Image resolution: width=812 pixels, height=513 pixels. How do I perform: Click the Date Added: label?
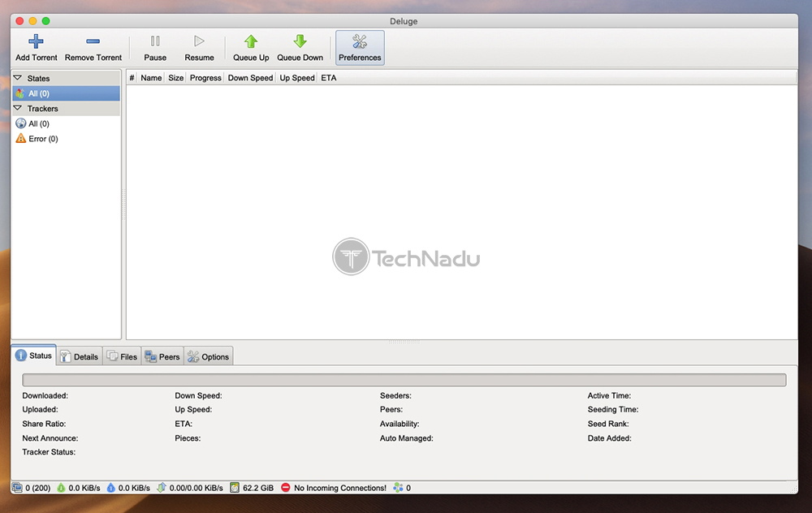pyautogui.click(x=610, y=438)
